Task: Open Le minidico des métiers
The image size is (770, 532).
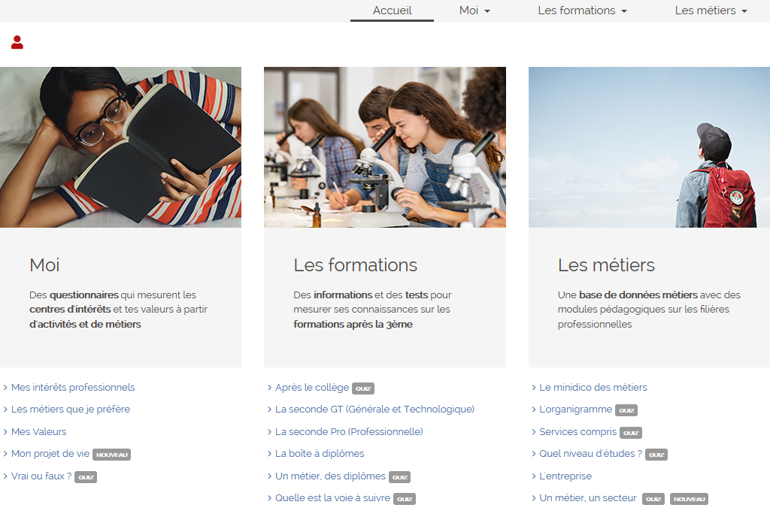Action: [x=593, y=387]
